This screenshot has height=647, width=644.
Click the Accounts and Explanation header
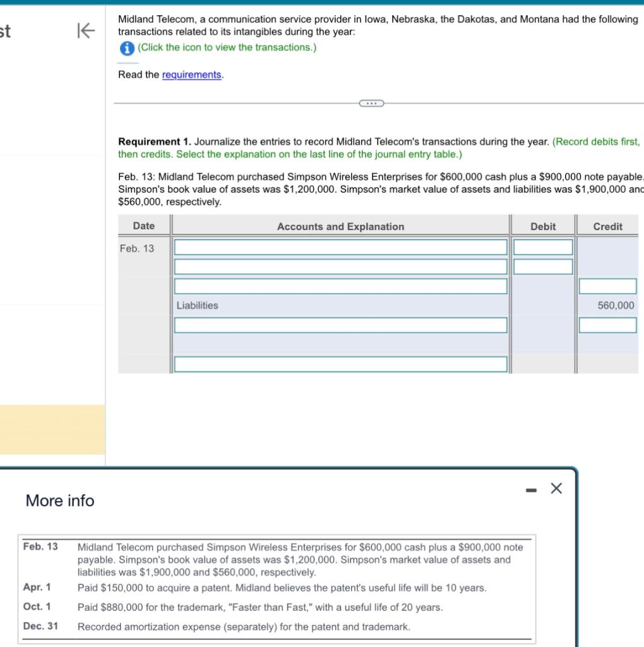click(x=340, y=226)
